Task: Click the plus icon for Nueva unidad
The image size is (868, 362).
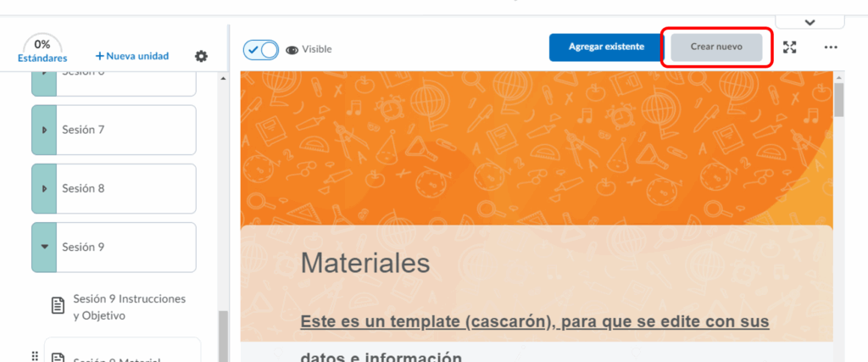Action: coord(99,56)
